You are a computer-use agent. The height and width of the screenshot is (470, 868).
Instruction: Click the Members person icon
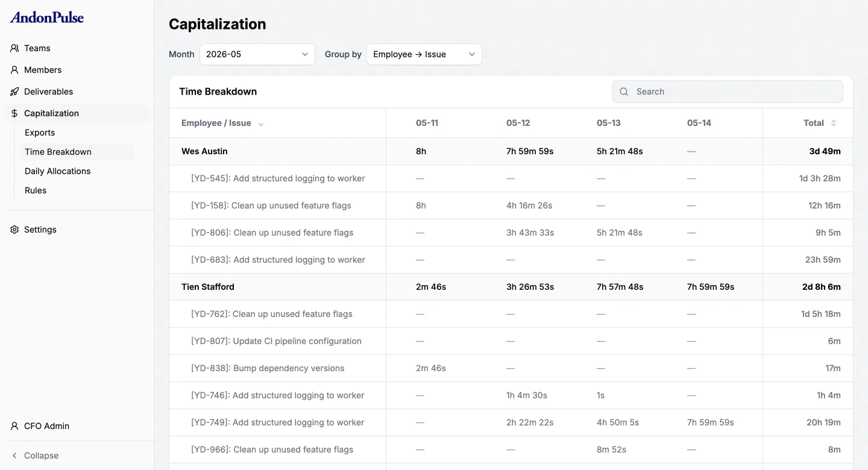(14, 70)
